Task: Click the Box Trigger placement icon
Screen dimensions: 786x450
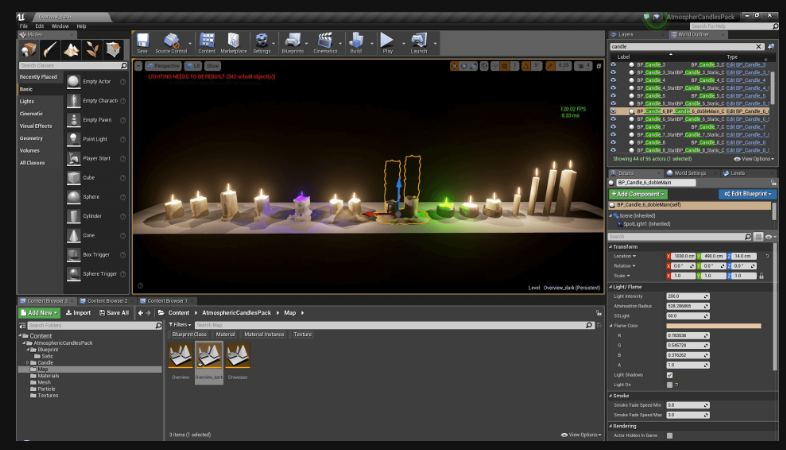Action: [x=74, y=255]
